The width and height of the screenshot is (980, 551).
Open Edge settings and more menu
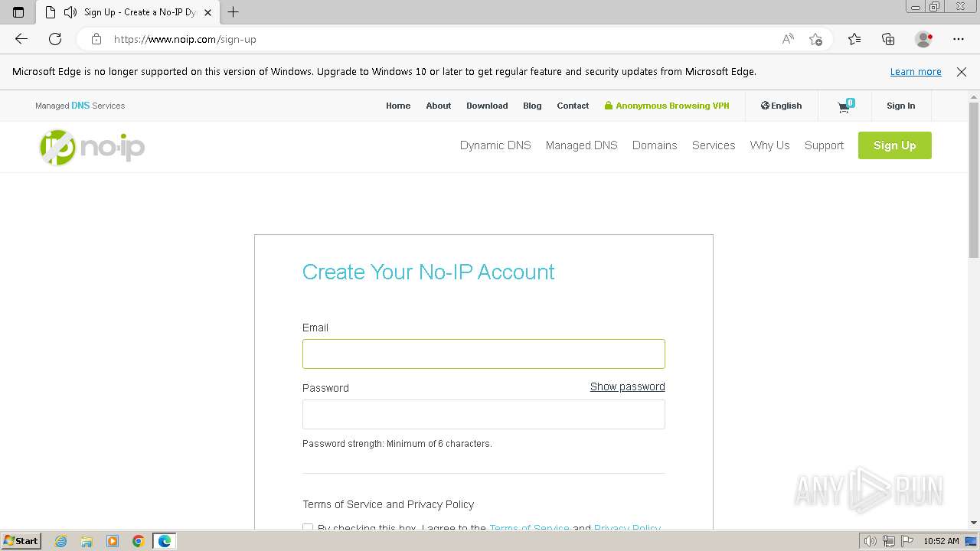[959, 39]
